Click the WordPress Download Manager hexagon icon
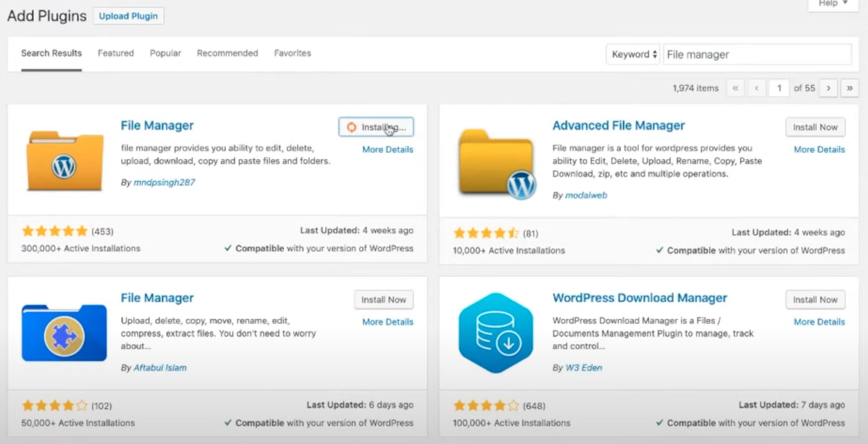 pyautogui.click(x=496, y=333)
